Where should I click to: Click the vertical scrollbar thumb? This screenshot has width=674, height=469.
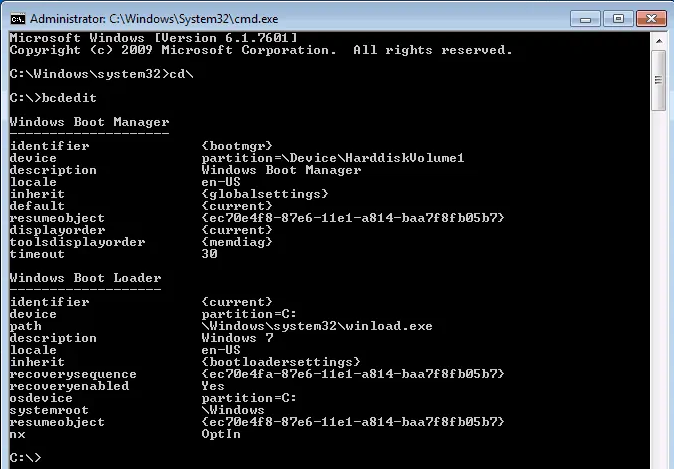pyautogui.click(x=658, y=68)
